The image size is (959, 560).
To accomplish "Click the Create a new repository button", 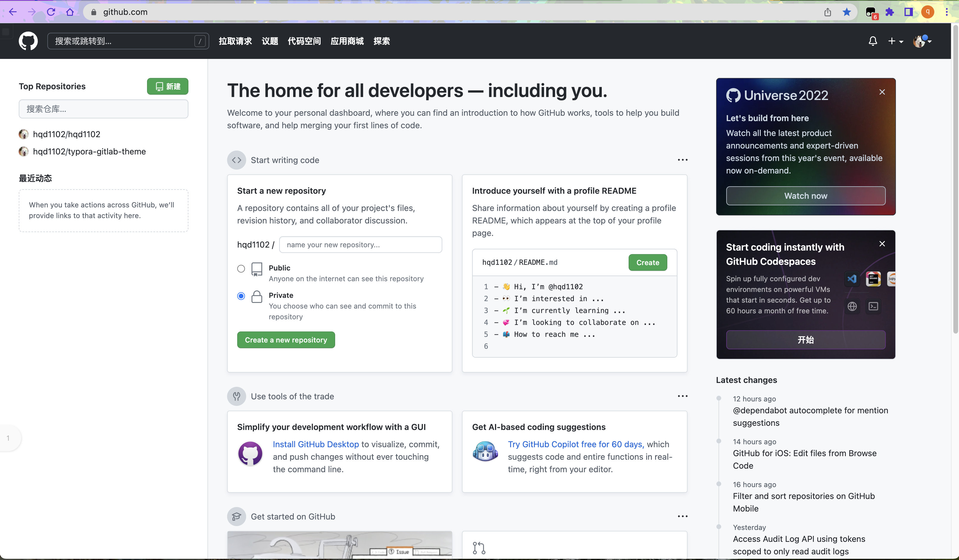I will coord(285,340).
